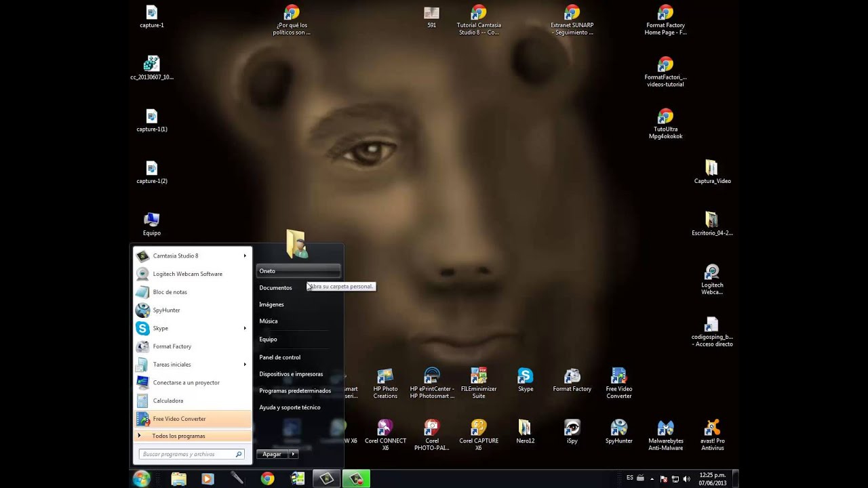The height and width of the screenshot is (488, 868).
Task: Open Camtasia Studio 8 from the Start menu
Action: coord(193,256)
